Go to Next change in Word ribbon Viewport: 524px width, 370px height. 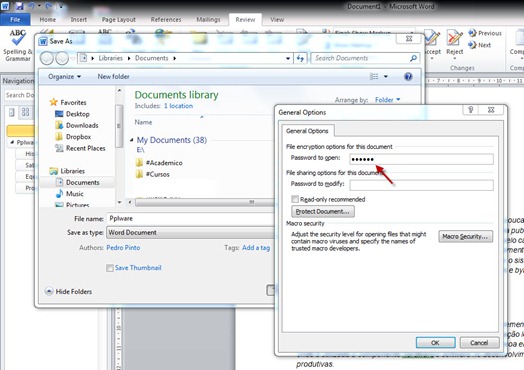(x=480, y=45)
